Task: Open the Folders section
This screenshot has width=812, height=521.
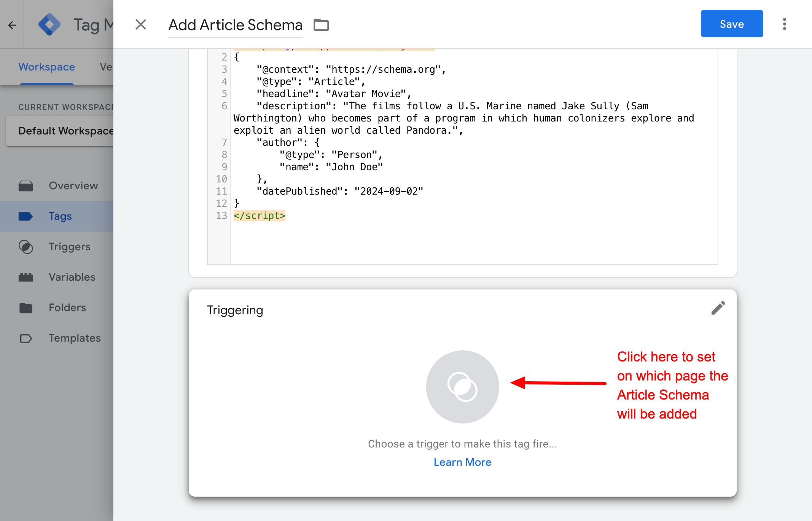Action: 67,307
